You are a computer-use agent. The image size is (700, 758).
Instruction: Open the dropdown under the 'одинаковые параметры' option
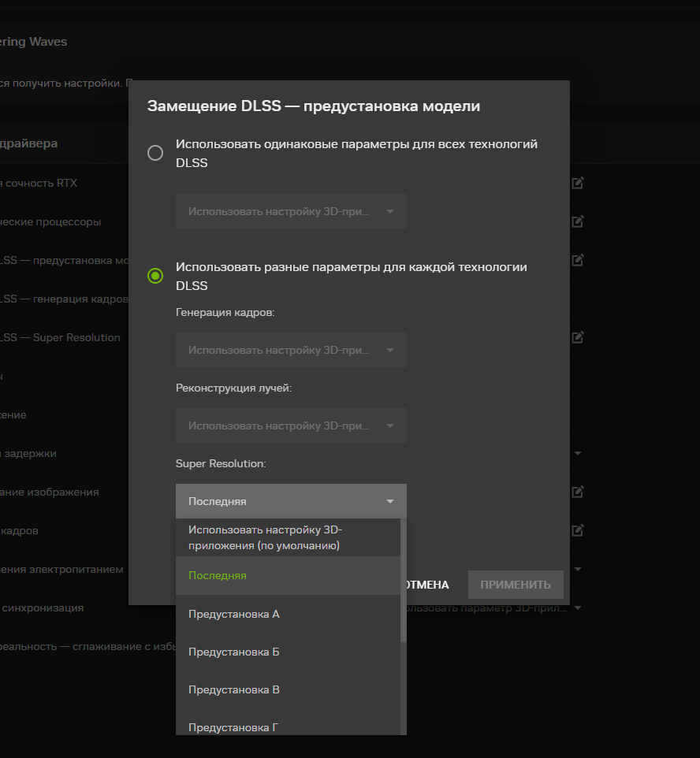[x=291, y=211]
